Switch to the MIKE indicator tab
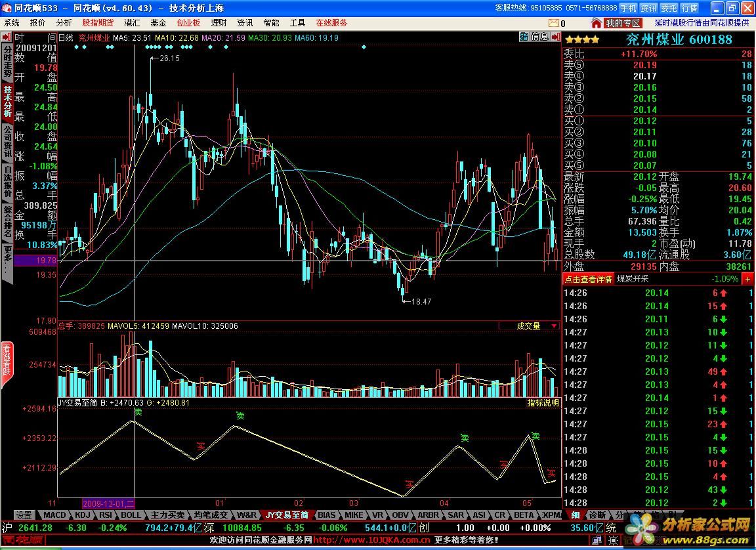Viewport: 756px width, 550px height. click(354, 515)
